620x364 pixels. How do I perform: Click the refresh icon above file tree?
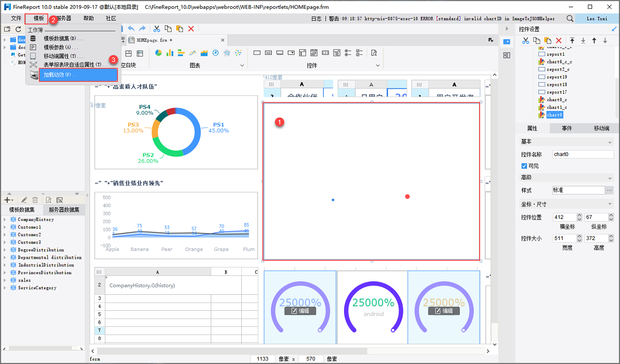[x=19, y=29]
